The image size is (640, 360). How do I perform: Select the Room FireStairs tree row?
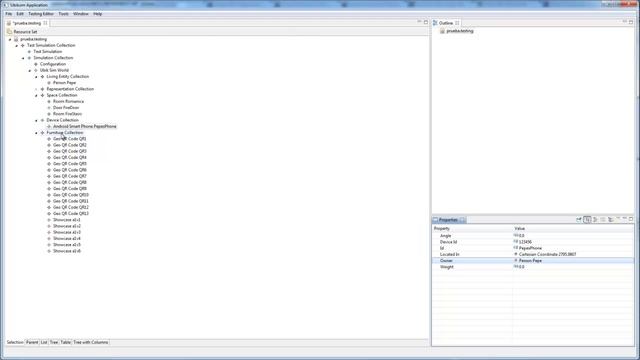coord(67,114)
